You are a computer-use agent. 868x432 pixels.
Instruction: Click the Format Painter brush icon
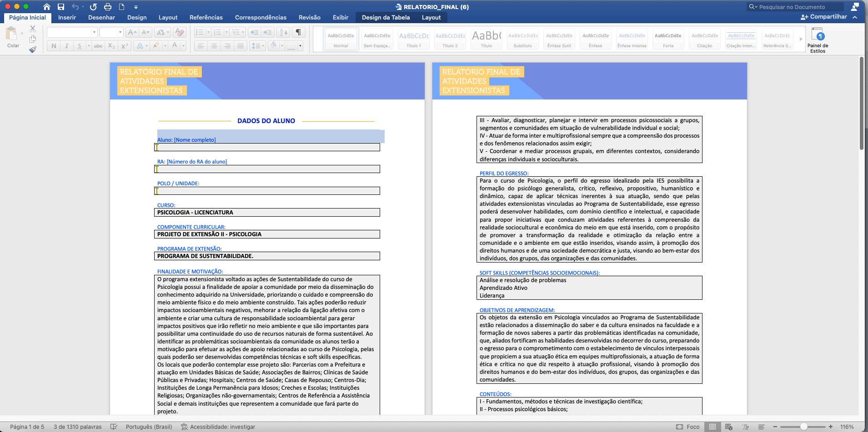pyautogui.click(x=32, y=50)
